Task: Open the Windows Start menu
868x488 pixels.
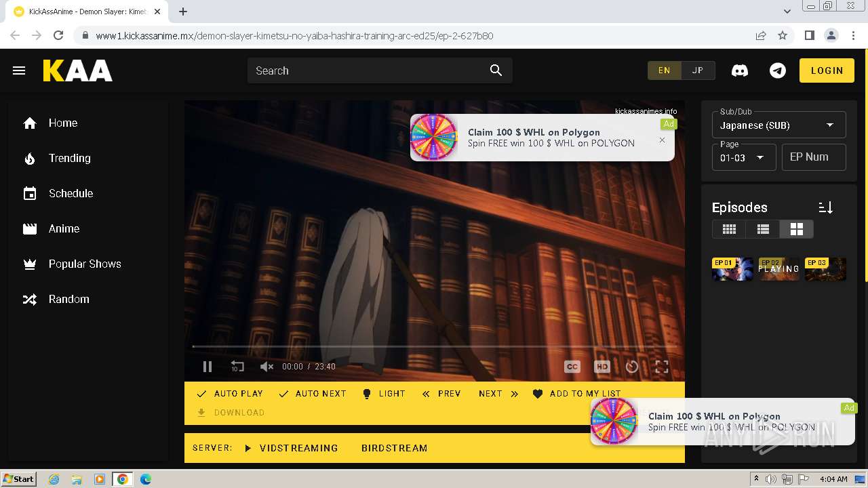Action: click(x=18, y=479)
